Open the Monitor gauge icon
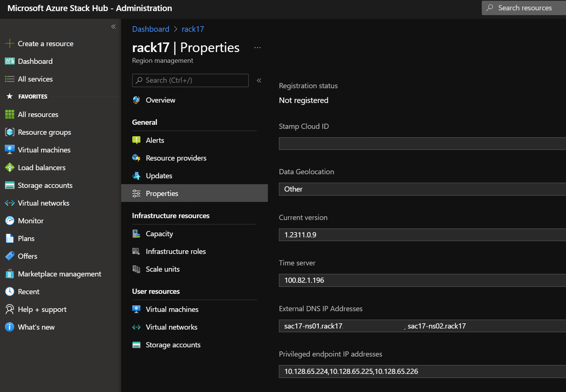This screenshot has width=566, height=392. pyautogui.click(x=10, y=221)
